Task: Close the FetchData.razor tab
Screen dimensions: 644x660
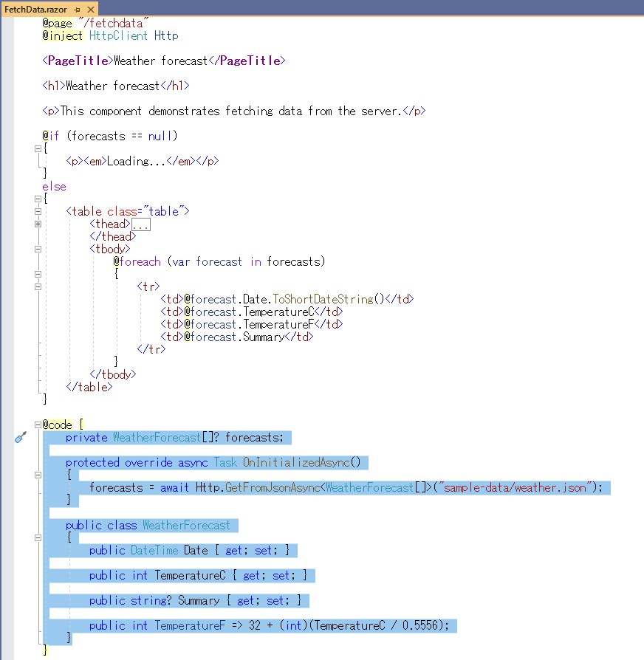Action: coord(91,10)
